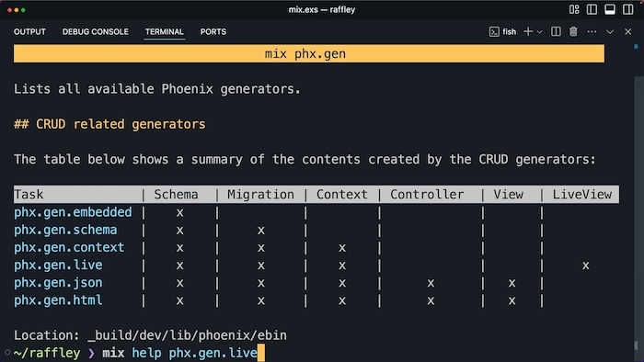Click the mix.exs — raffley window title

click(x=322, y=9)
